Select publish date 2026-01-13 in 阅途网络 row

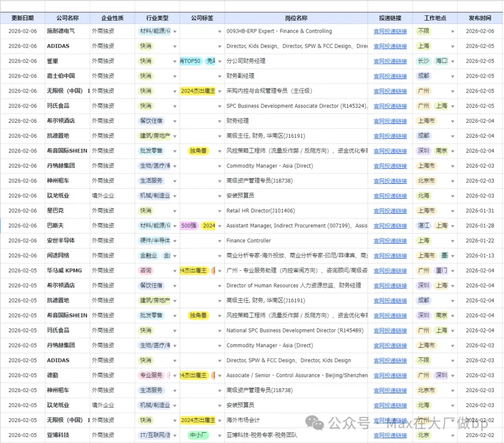pyautogui.click(x=480, y=256)
